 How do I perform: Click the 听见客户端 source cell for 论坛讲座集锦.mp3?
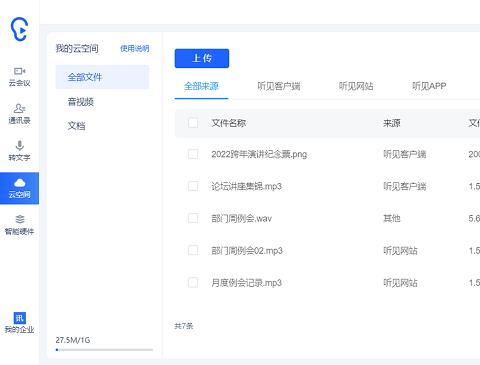(405, 186)
